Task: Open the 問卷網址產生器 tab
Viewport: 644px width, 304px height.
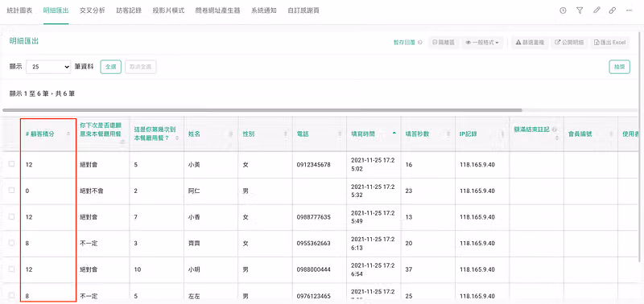Action: [217, 10]
